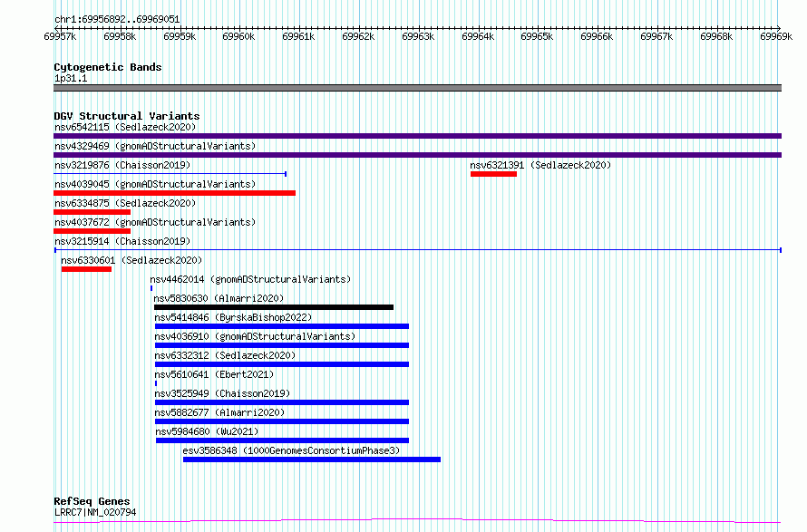Viewport: 807px width, 532px height.
Task: Open variant nsv6321391 (Sedlazeck2020) label
Action: 540,165
